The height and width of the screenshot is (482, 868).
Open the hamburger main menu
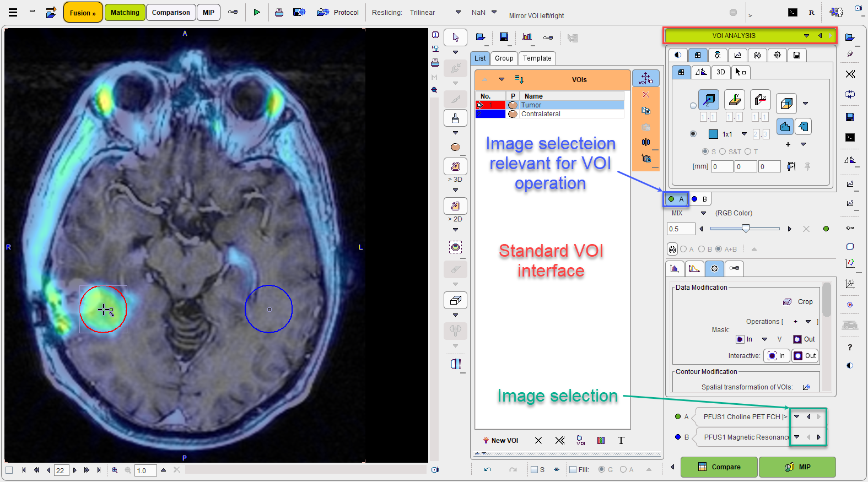point(13,12)
